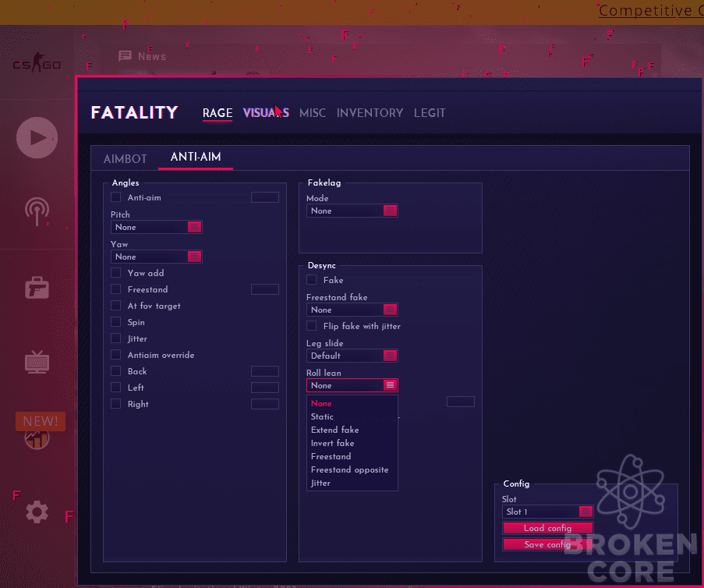
Task: Open the config Slot dropdown
Action: [x=548, y=512]
